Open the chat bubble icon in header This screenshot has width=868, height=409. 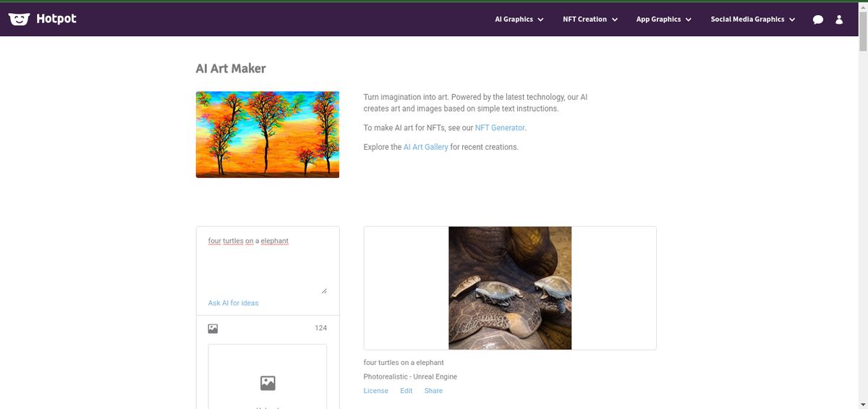818,20
